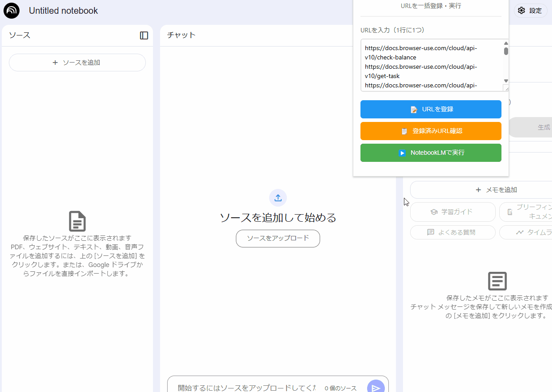Click the blue URLを登録 button
The image size is (552, 392).
pos(431,109)
